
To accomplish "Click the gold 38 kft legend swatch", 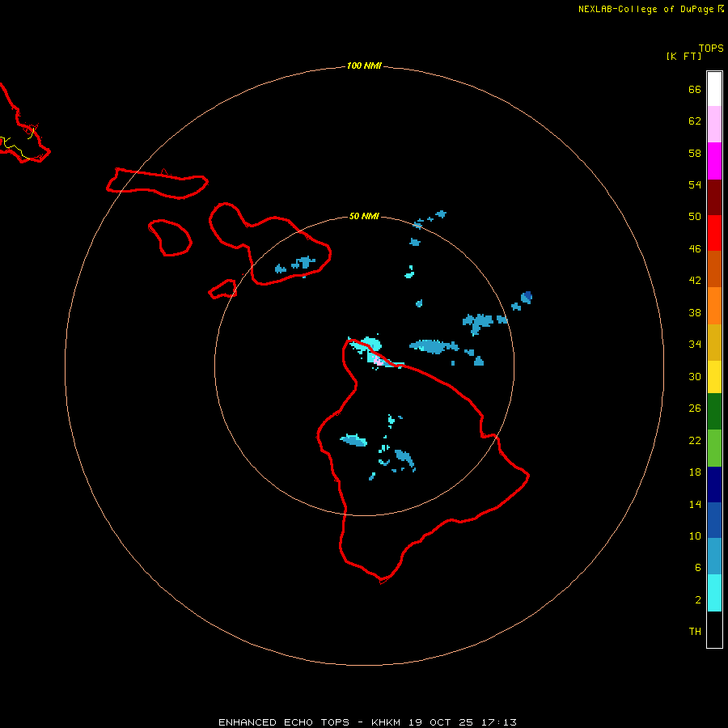I will (714, 342).
